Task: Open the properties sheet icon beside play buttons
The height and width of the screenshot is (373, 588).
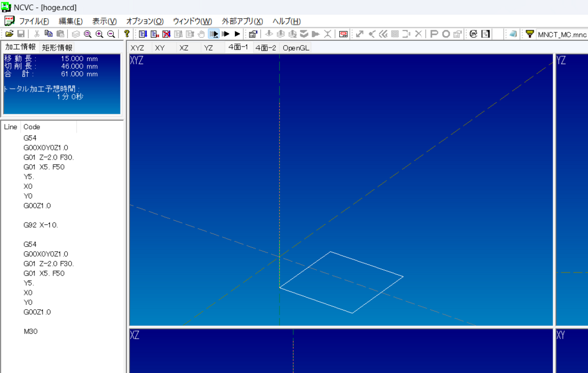Action: (253, 34)
